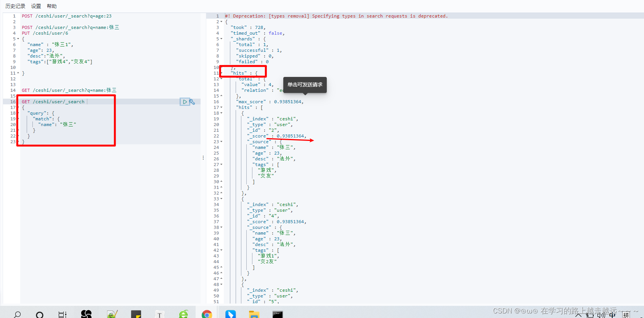The image size is (644, 318).
Task: Click the Deprecation warning line in response
Action: [336, 16]
